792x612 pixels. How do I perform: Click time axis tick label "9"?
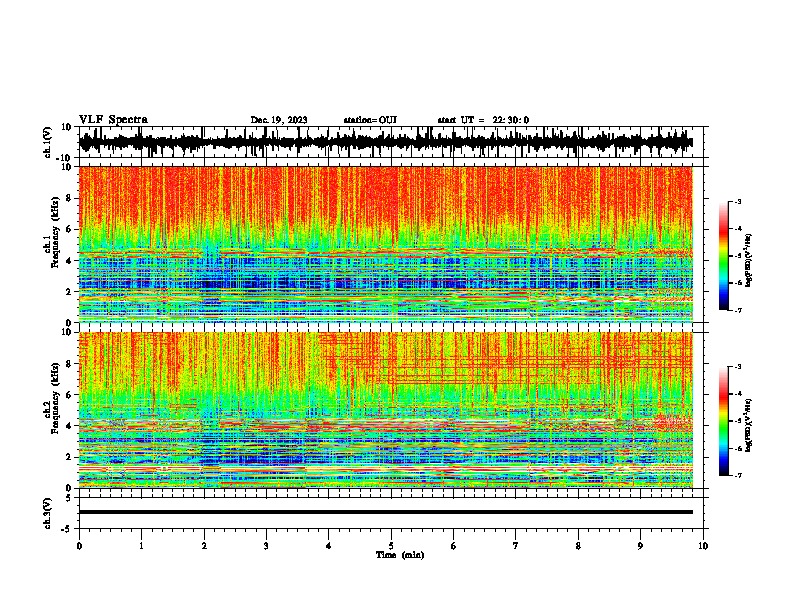click(x=640, y=546)
